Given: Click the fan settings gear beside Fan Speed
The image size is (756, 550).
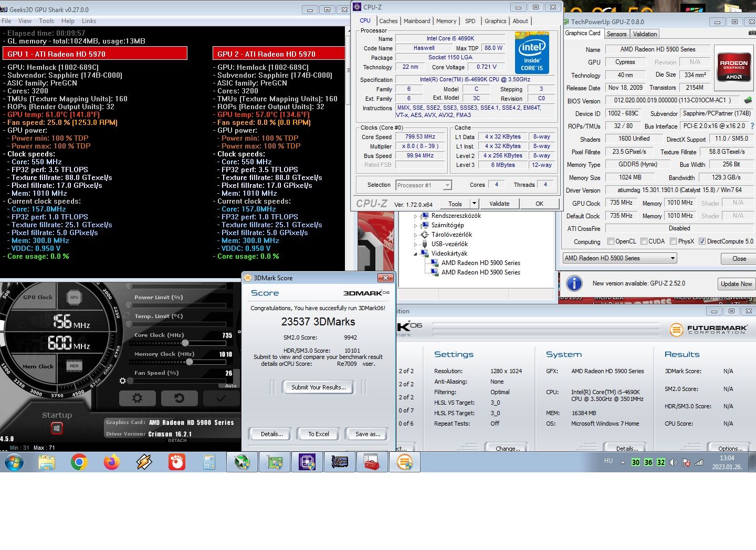Looking at the screenshot, I should point(122,381).
